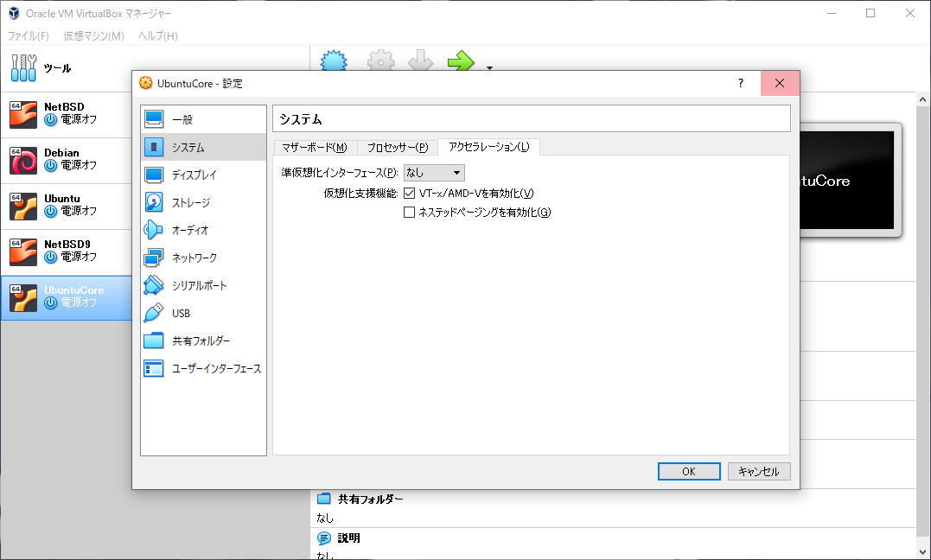Click the VirtualBox app icon in title bar

click(x=14, y=13)
